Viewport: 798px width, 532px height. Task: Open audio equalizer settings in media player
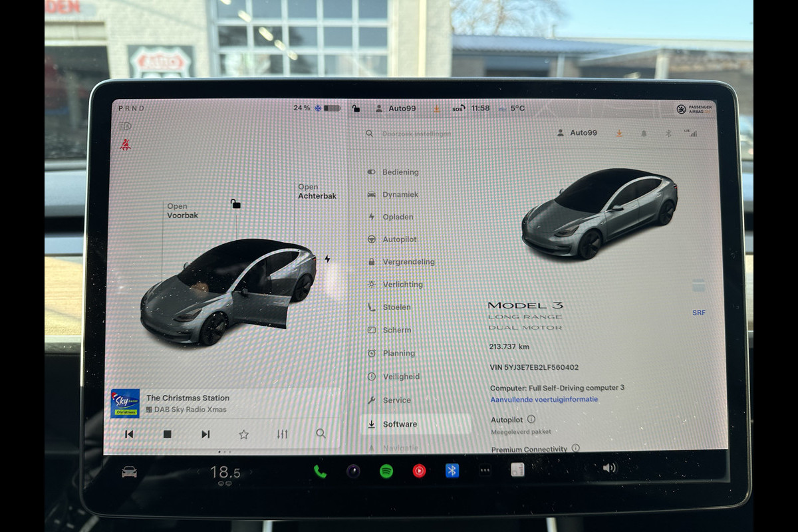point(283,434)
